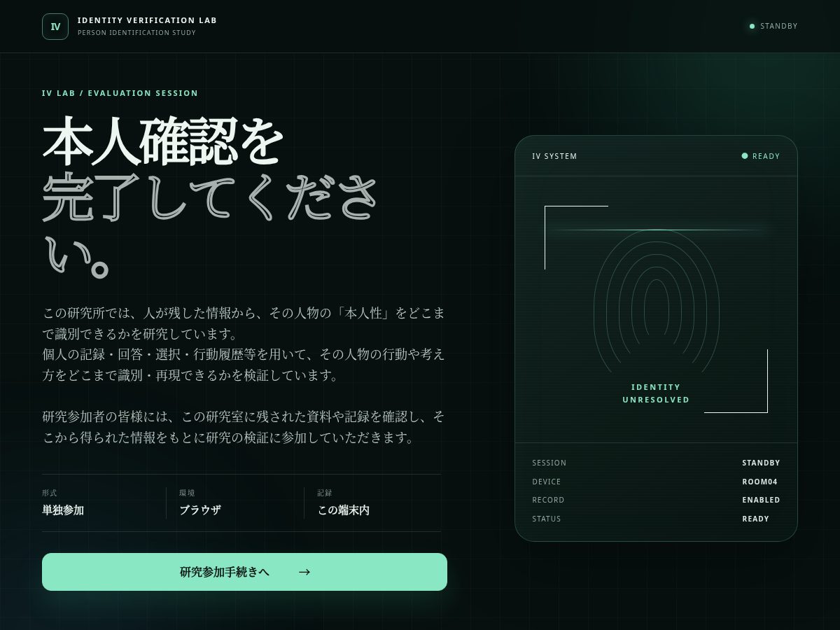This screenshot has width=840, height=630.
Task: Click the green STANDBY status dot in the header
Action: coord(752,27)
